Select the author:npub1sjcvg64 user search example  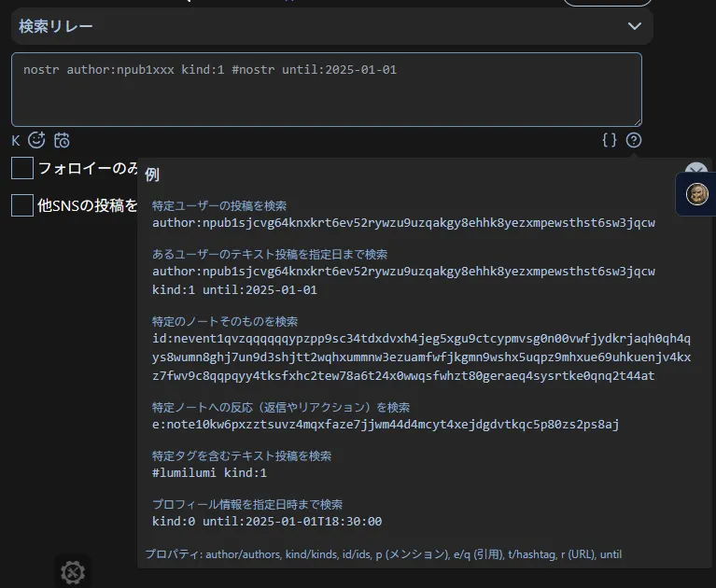click(403, 223)
